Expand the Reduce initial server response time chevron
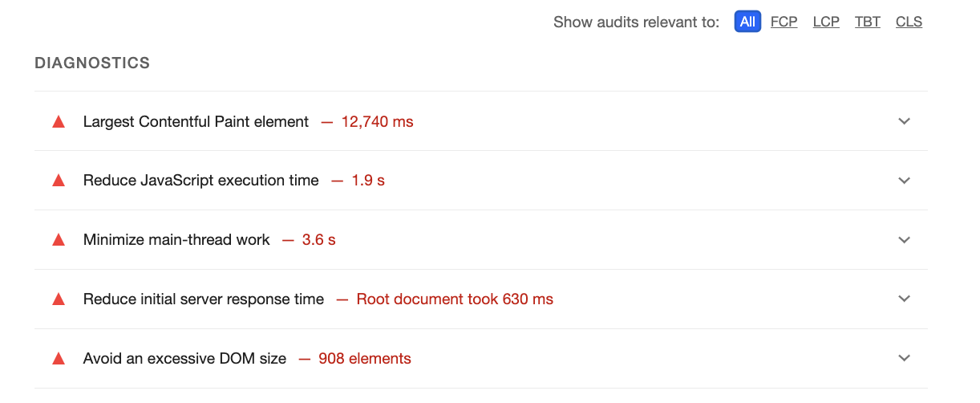This screenshot has width=980, height=403. (x=905, y=299)
